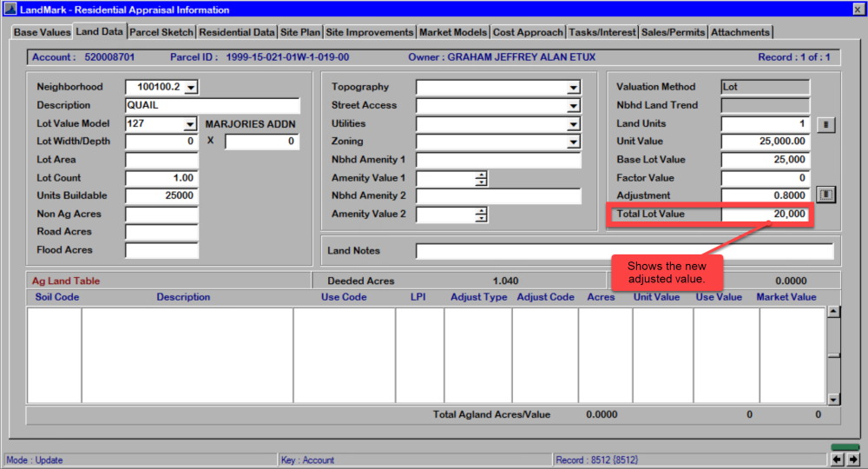Click the Nbhd Amenity 2 field
This screenshot has height=469, width=868.
click(x=498, y=195)
